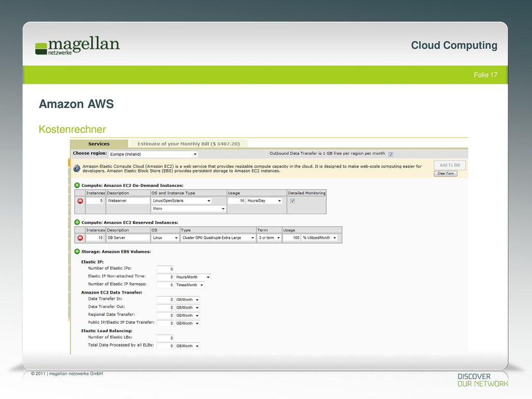Screen dimensions: 532x399
Task: Click the 'Elastic Load Balancing:' section label
Action: pos(107,331)
